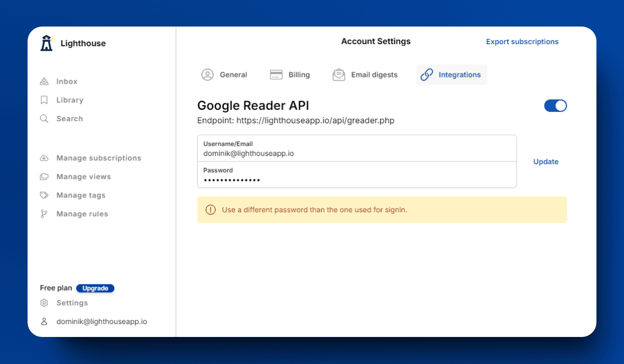Click the Settings gear icon
624x364 pixels.
click(x=44, y=303)
